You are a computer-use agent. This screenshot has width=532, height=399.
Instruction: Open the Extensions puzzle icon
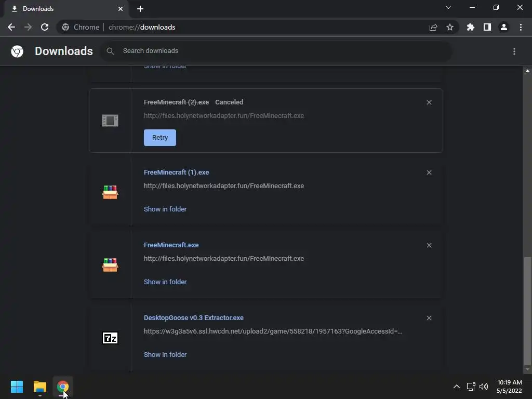pos(470,27)
